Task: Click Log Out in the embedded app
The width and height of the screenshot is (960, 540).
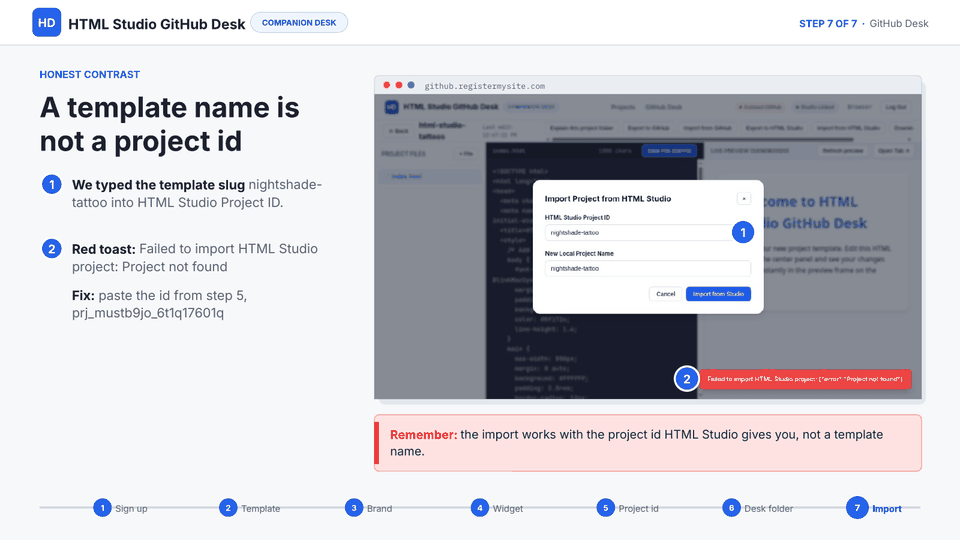Action: tap(896, 107)
